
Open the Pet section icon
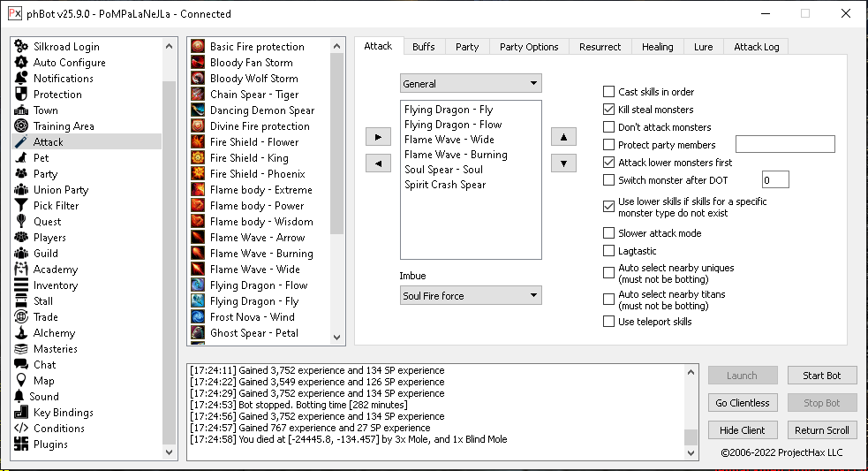(22, 158)
